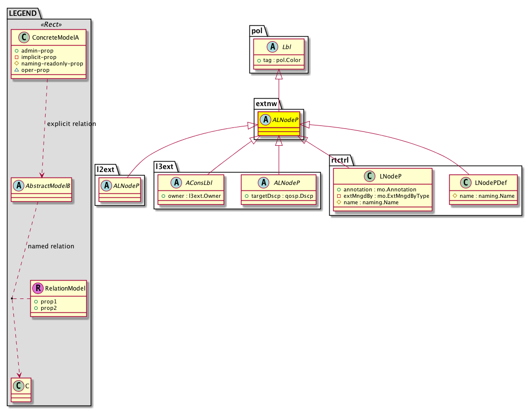
Task: Click the "tag : pol.Color" property
Action: tap(281, 60)
